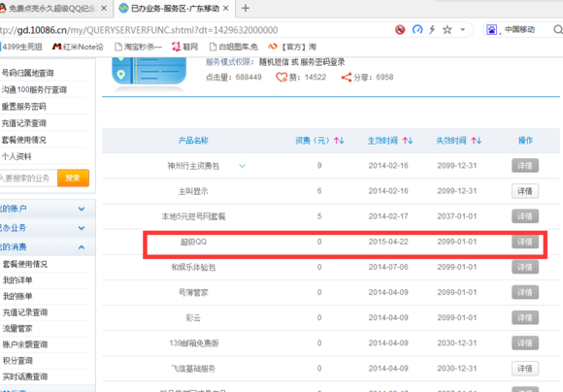Open 沟通100服务厅查询 in sidebar
The width and height of the screenshot is (563, 392).
(34, 89)
